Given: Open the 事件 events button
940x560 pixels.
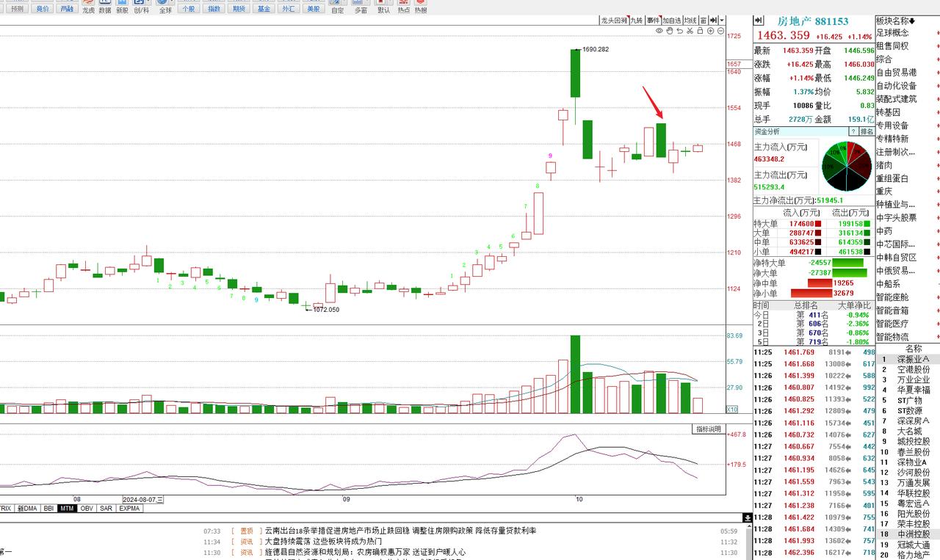Looking at the screenshot, I should (653, 21).
